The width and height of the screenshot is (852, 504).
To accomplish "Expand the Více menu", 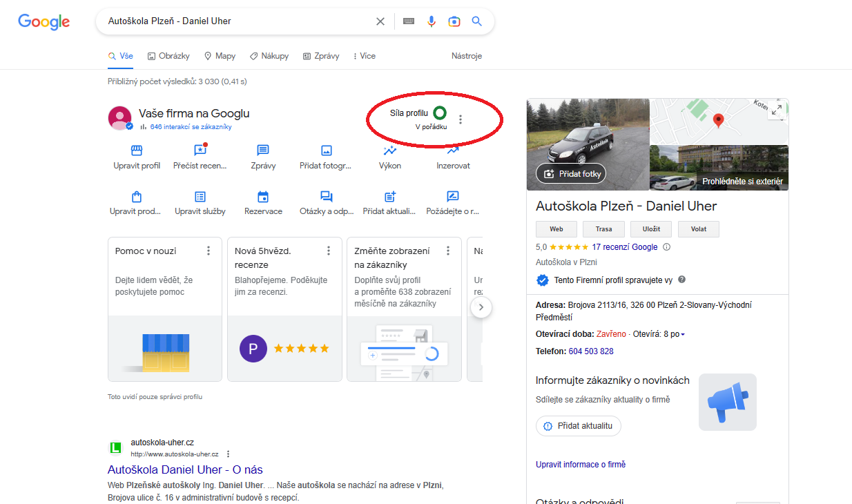I will 365,56.
